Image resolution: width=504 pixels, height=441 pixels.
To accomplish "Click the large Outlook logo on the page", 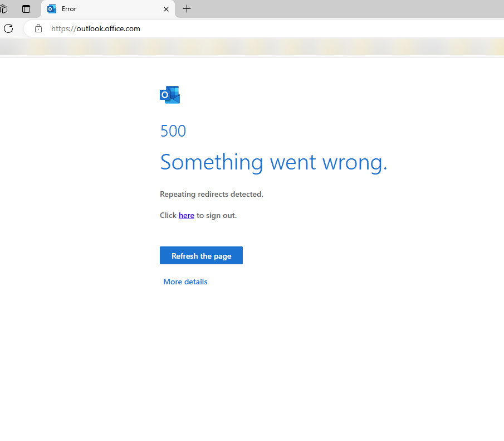I will tap(170, 95).
